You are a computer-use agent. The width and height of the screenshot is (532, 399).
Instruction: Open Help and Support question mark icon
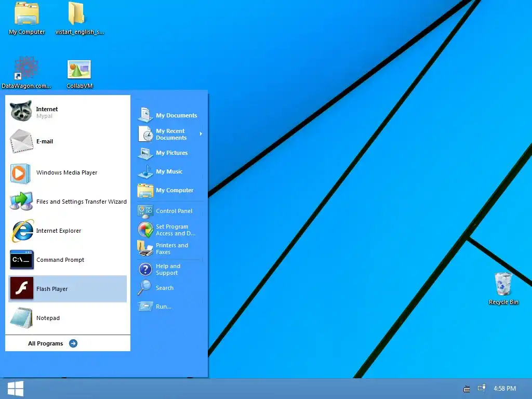[145, 270]
